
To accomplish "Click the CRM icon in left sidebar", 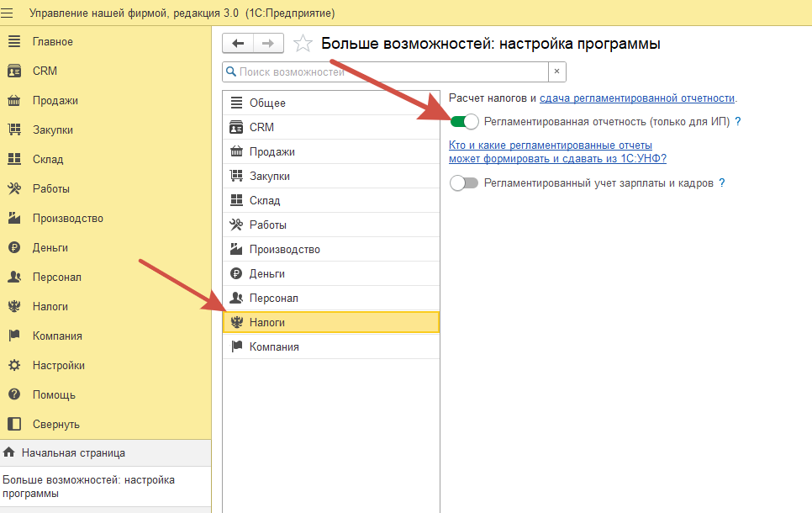I will pyautogui.click(x=13, y=71).
